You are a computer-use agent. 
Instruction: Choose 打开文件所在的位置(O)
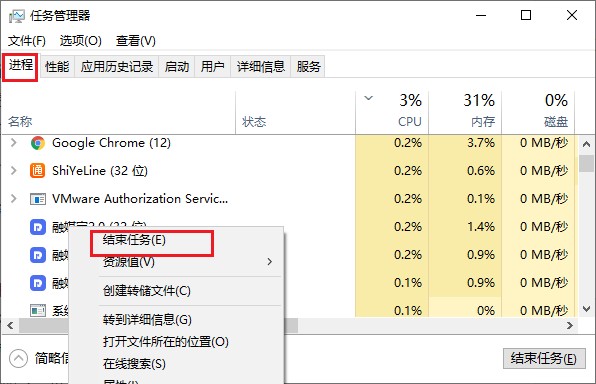[x=165, y=341]
